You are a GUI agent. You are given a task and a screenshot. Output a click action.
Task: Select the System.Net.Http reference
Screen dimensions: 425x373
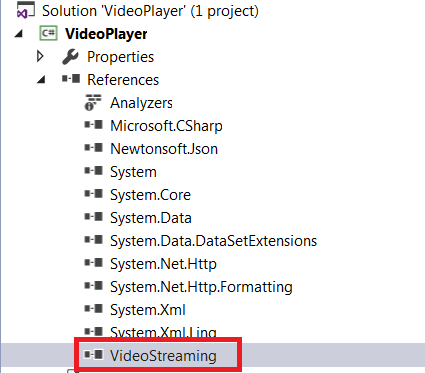click(164, 264)
